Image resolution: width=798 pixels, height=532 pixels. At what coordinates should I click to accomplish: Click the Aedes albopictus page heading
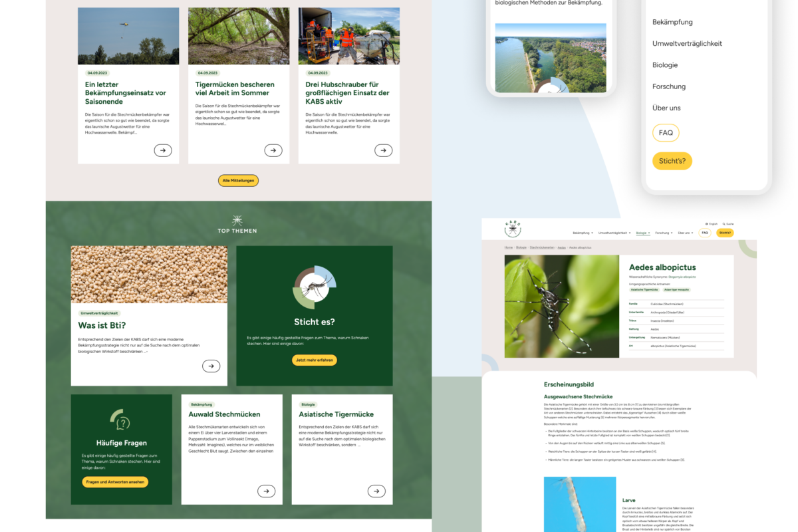(x=662, y=267)
